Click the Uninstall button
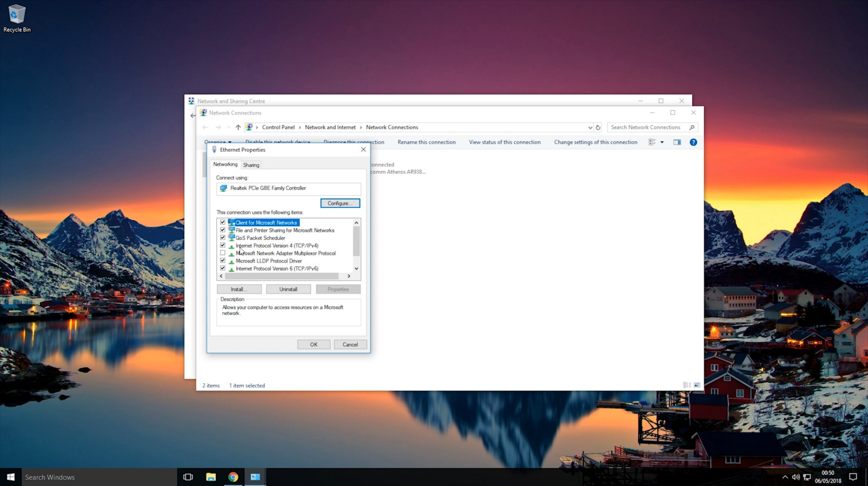This screenshot has width=868, height=486. click(288, 289)
